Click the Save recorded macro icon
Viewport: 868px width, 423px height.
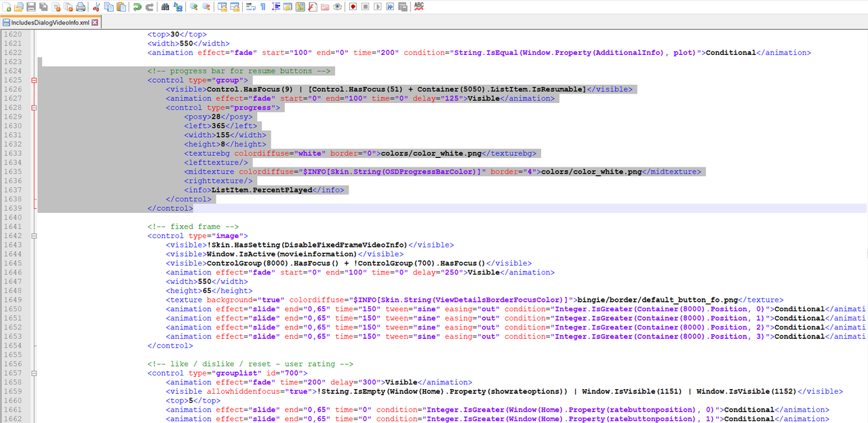403,7
